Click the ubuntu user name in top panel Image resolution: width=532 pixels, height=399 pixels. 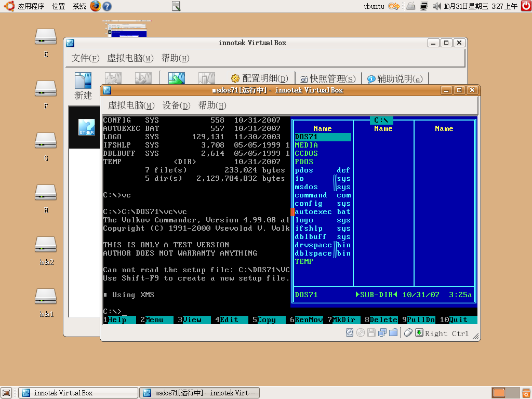374,6
